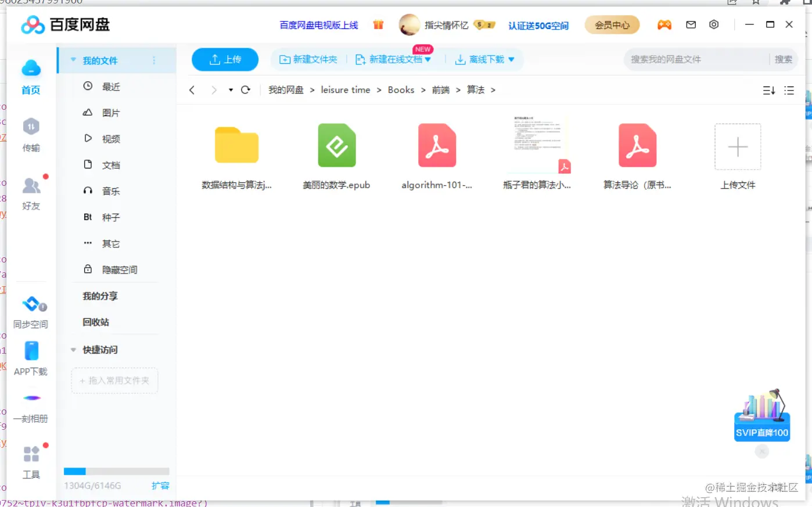Refresh the current folder listing
This screenshot has width=812, height=507.
[246, 90]
